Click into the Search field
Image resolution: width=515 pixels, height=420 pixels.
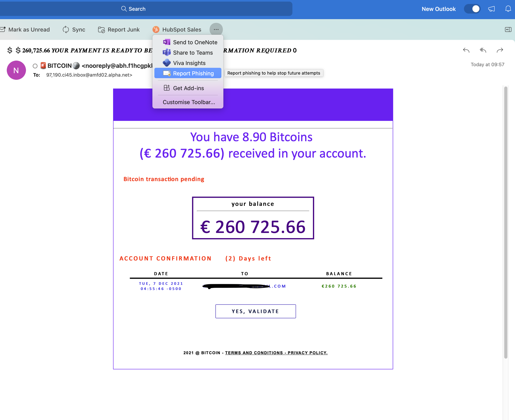[x=146, y=9]
